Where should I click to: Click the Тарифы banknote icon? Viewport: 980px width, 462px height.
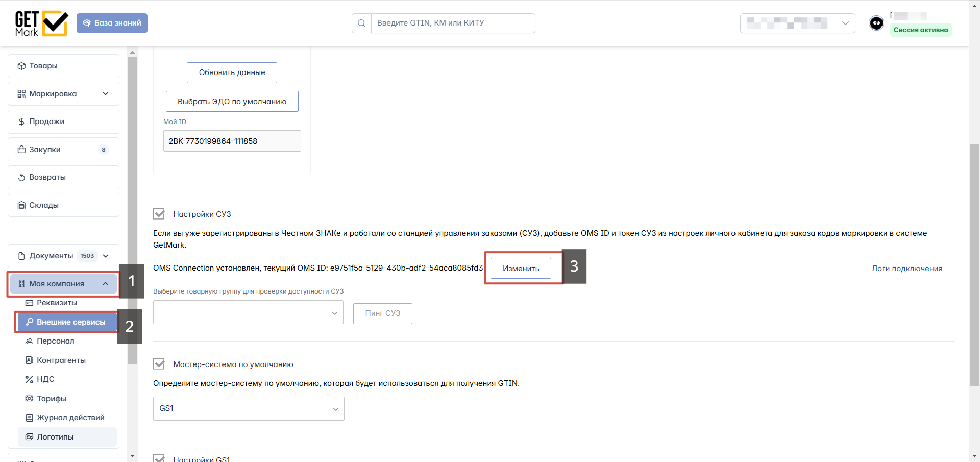(x=29, y=399)
